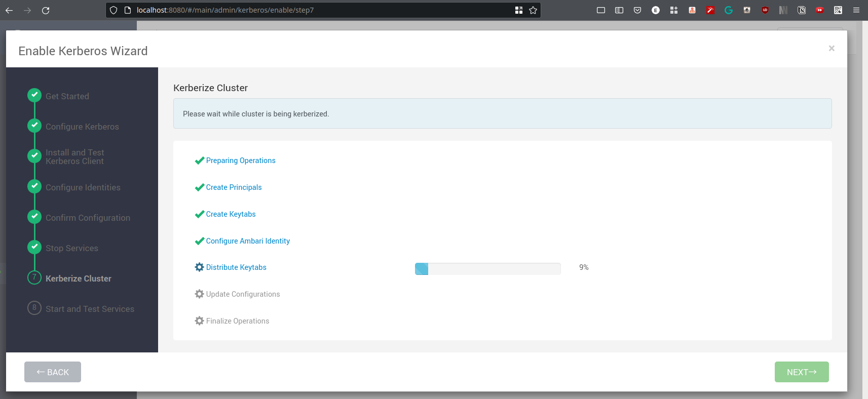The width and height of the screenshot is (868, 399).
Task: Click the Distribute Keytabs gear icon
Action: pyautogui.click(x=200, y=267)
